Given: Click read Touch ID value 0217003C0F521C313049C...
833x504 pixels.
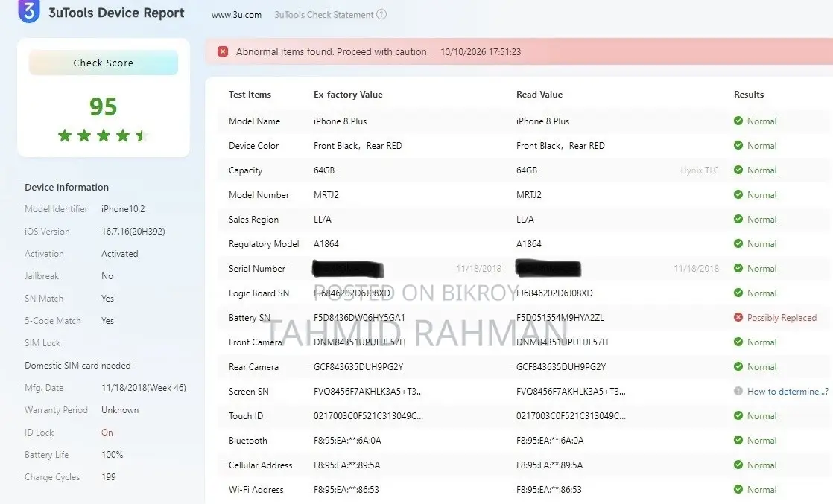Looking at the screenshot, I should point(571,416).
